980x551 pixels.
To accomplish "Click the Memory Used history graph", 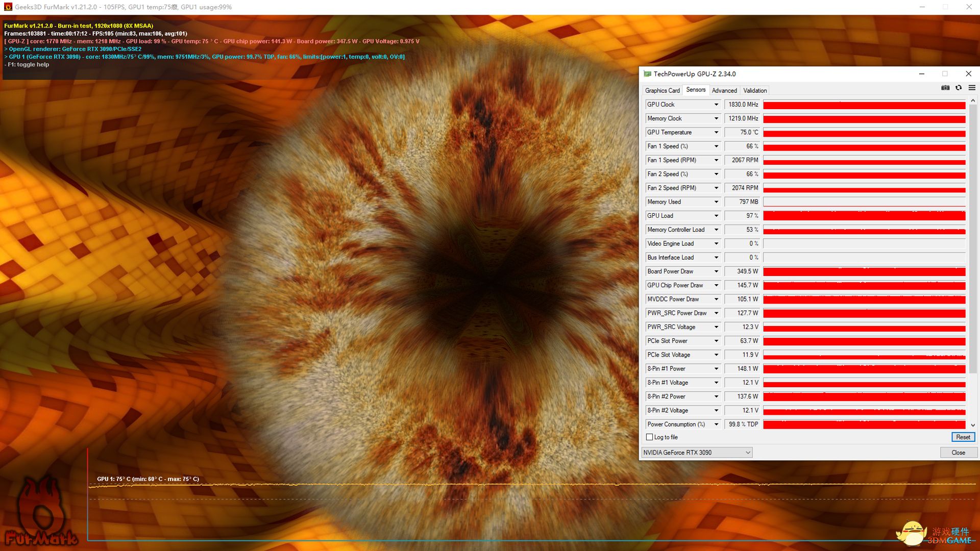I will click(864, 202).
